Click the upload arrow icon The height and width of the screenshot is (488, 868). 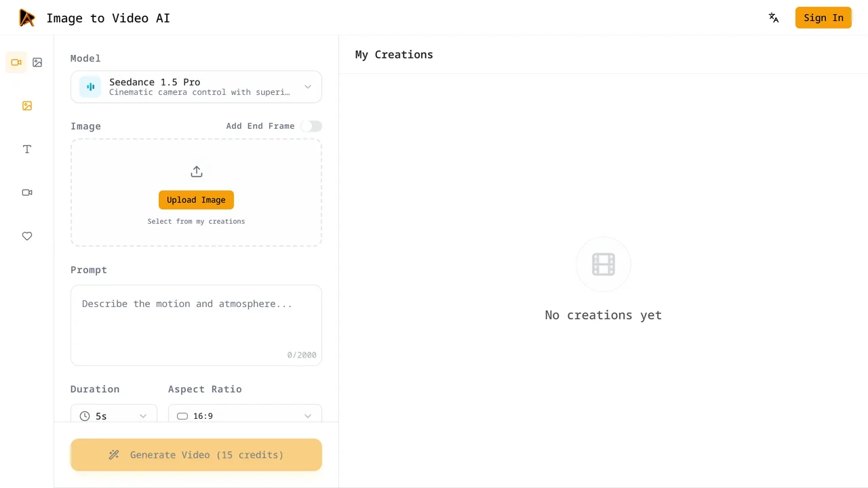197,171
